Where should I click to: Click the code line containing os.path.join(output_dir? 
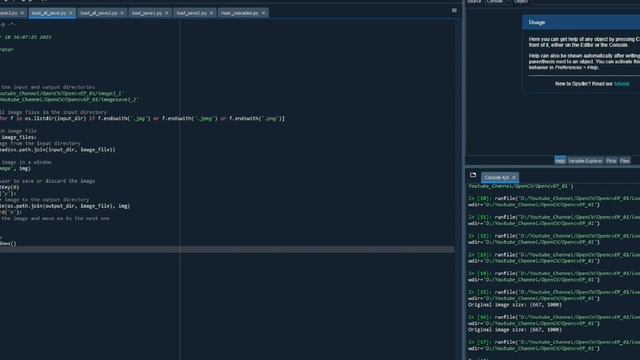(x=65, y=206)
